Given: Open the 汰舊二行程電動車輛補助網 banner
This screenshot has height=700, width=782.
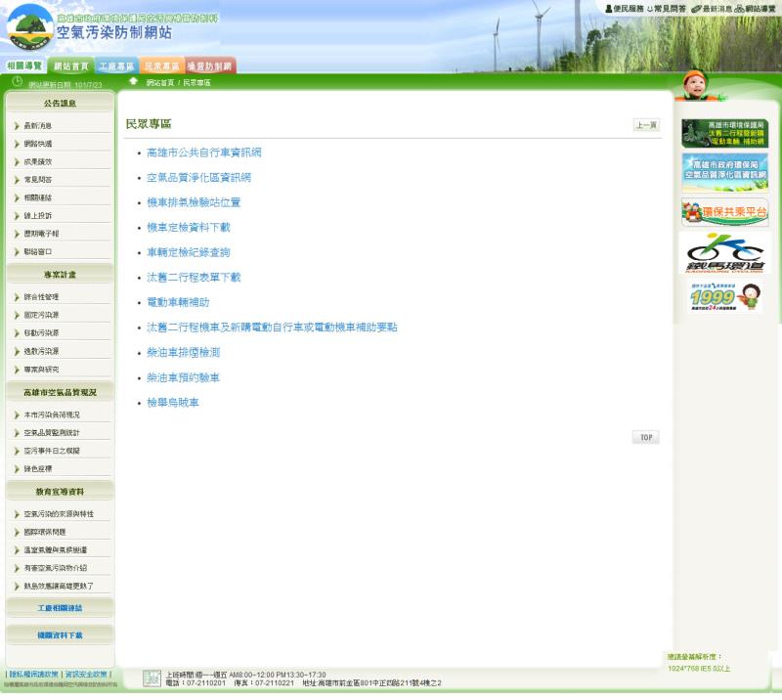Looking at the screenshot, I should click(724, 133).
